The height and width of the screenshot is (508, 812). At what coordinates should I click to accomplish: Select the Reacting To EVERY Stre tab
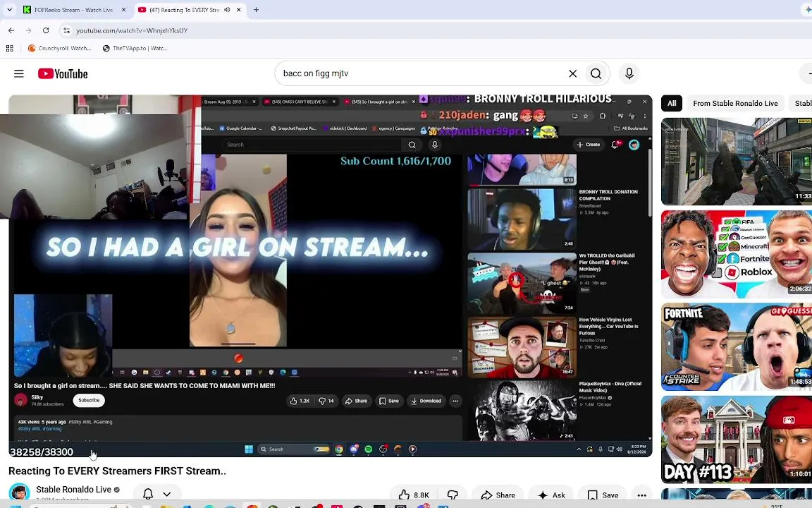coord(184,10)
